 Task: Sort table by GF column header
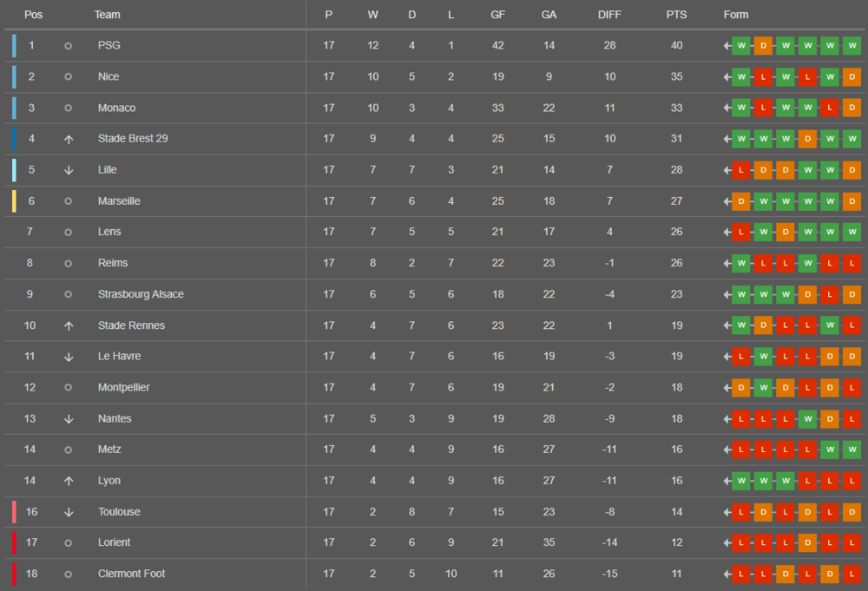[x=497, y=15]
